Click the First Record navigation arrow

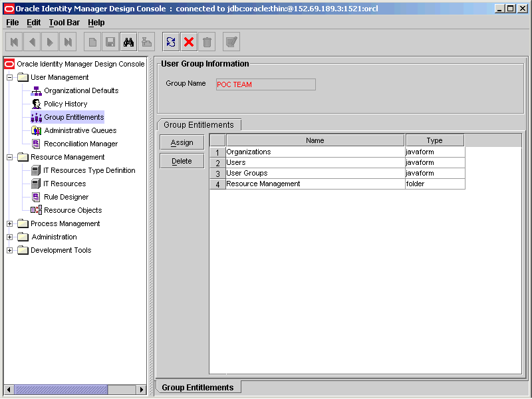[13, 41]
